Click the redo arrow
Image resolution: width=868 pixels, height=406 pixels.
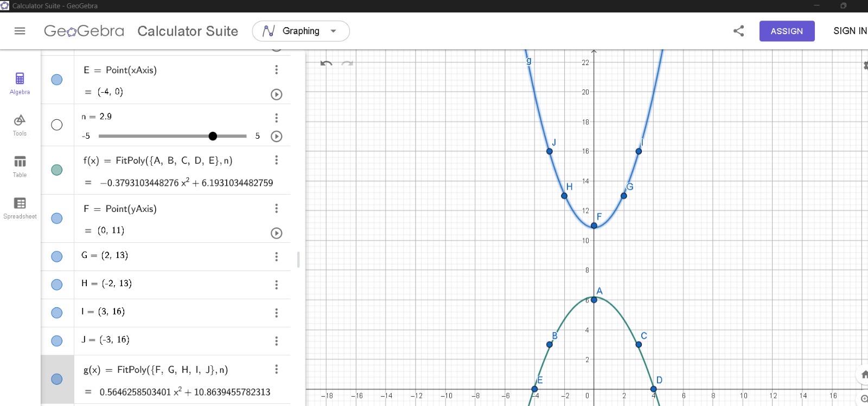[x=347, y=63]
